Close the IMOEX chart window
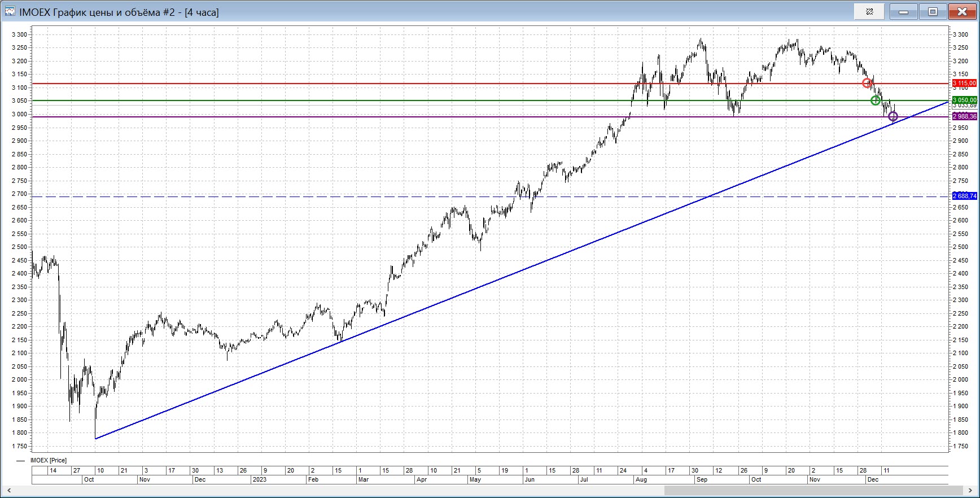The image size is (980, 498). [x=962, y=11]
